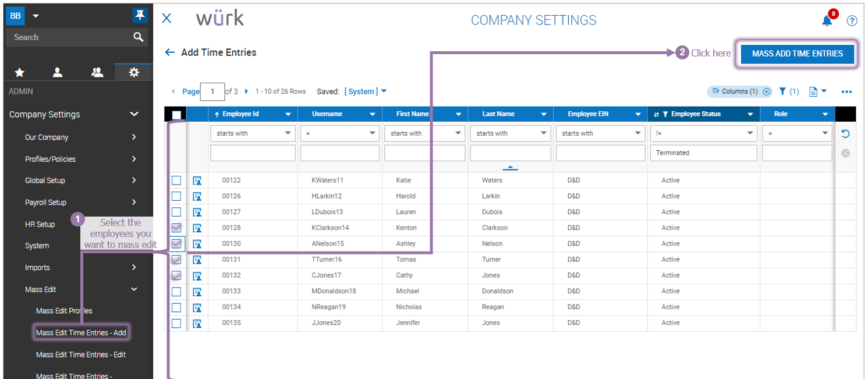Image resolution: width=868 pixels, height=379 pixels.
Task: Collapse the Company Settings section
Action: (x=134, y=114)
